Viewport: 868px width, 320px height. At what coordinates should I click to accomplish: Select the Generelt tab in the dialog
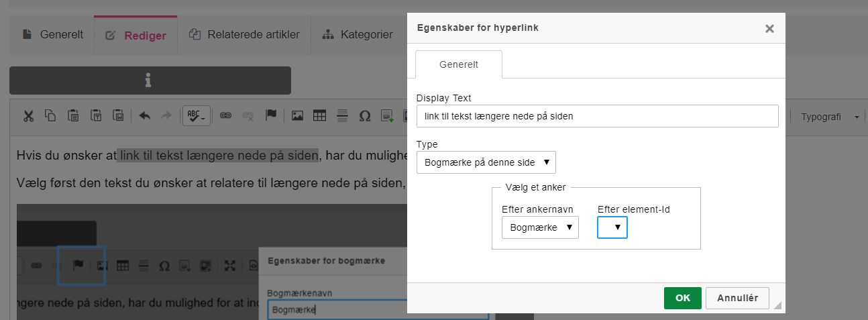point(459,64)
